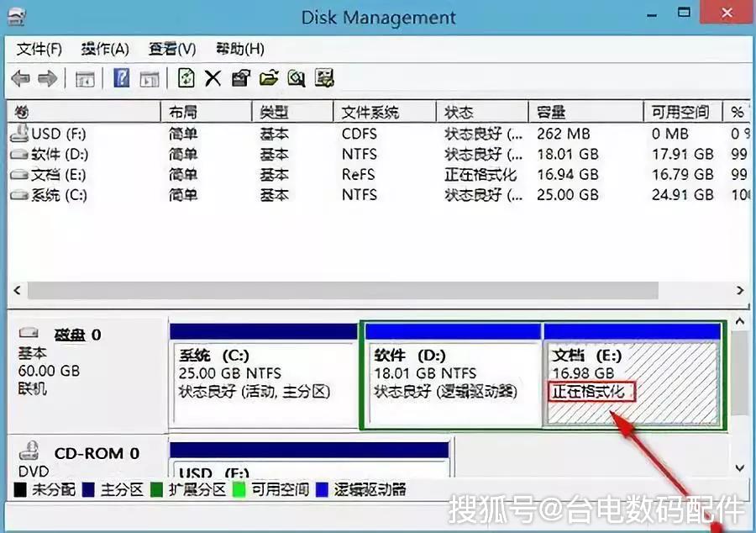Sort by the 容量 column header
The height and width of the screenshot is (533, 756).
click(x=585, y=113)
